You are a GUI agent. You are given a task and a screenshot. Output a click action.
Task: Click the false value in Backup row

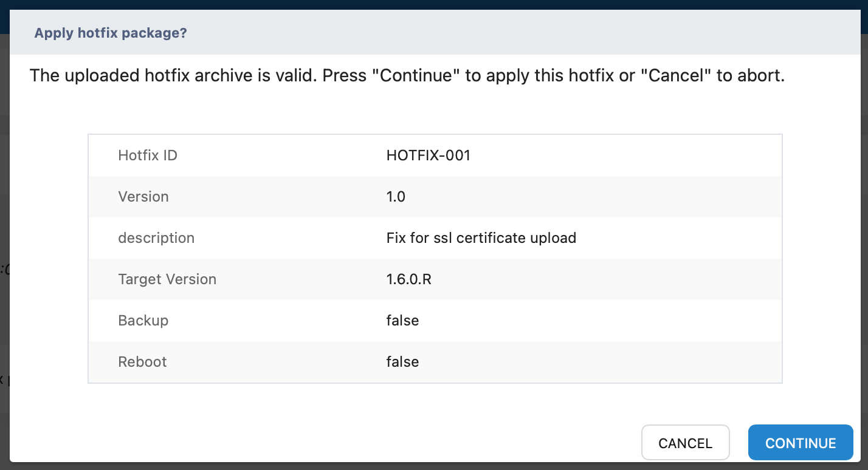pyautogui.click(x=402, y=321)
